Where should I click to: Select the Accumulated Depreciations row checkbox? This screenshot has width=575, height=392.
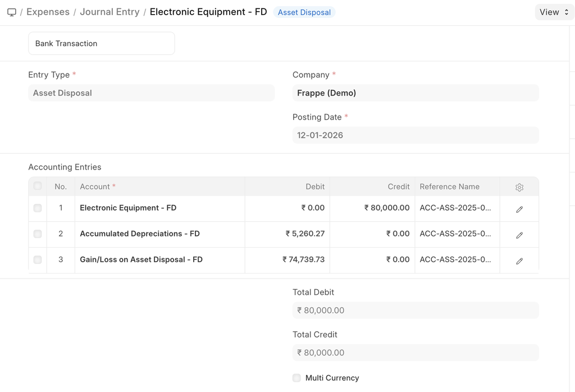coord(38,234)
